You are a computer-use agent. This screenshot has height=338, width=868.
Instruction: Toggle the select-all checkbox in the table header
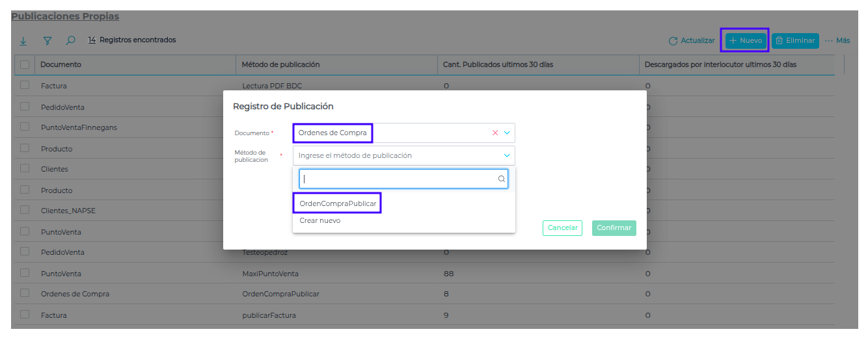(x=25, y=64)
